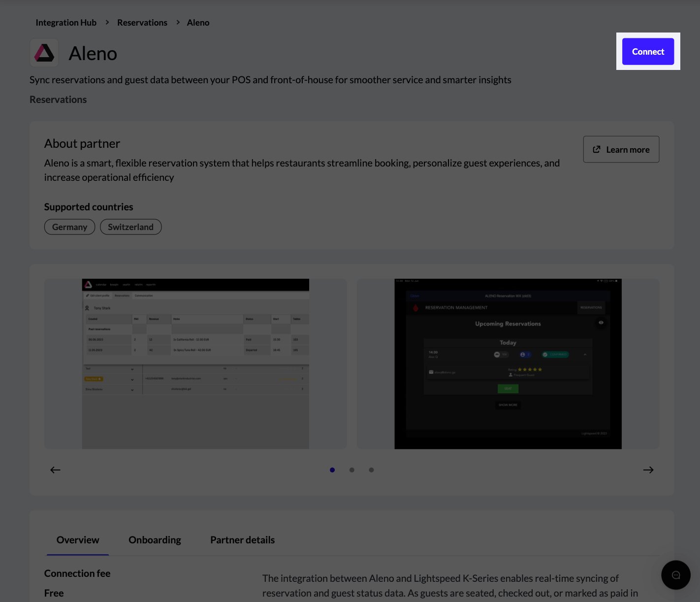
Task: Click the Aleno logo beside the page title
Action: click(x=44, y=52)
